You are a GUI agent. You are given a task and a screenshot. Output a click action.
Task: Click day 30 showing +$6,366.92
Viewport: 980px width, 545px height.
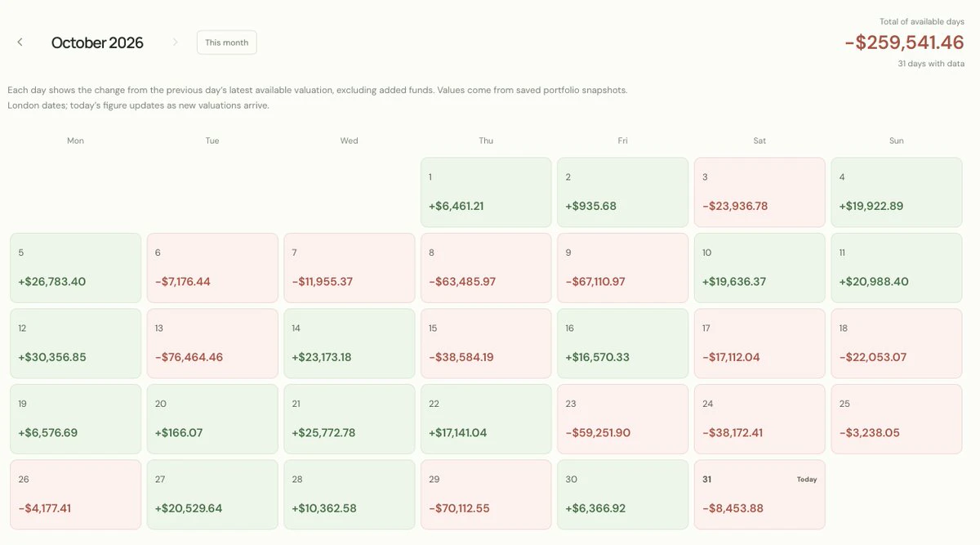(623, 495)
